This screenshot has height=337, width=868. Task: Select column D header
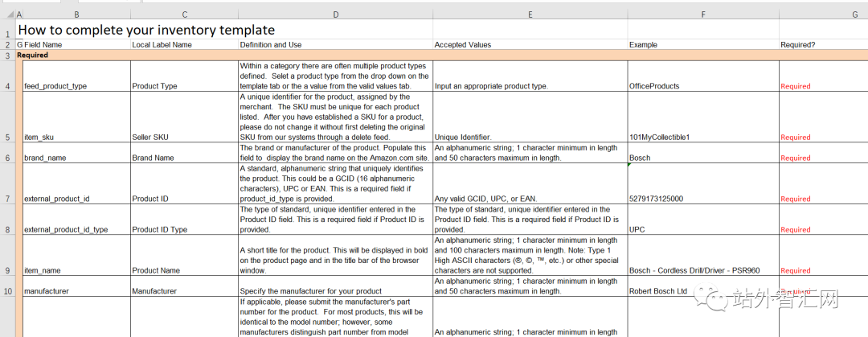[x=335, y=14]
